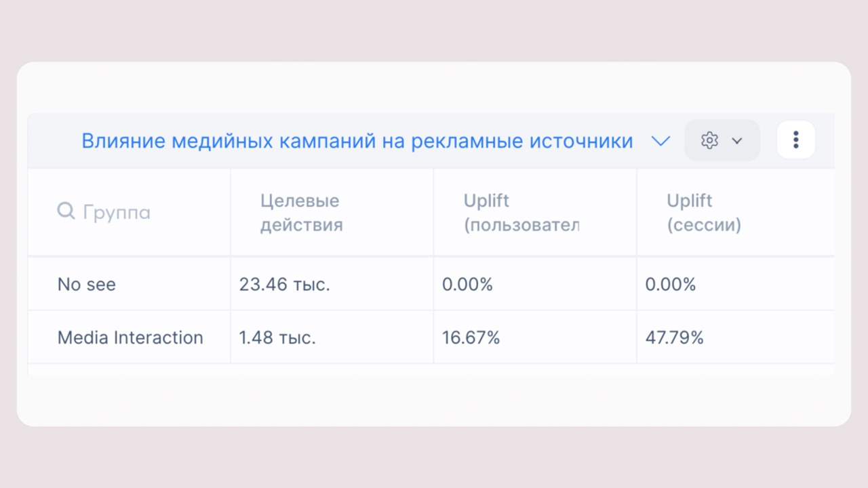Click the 23.46 тыс. target actions cell
868x488 pixels.
(x=284, y=284)
